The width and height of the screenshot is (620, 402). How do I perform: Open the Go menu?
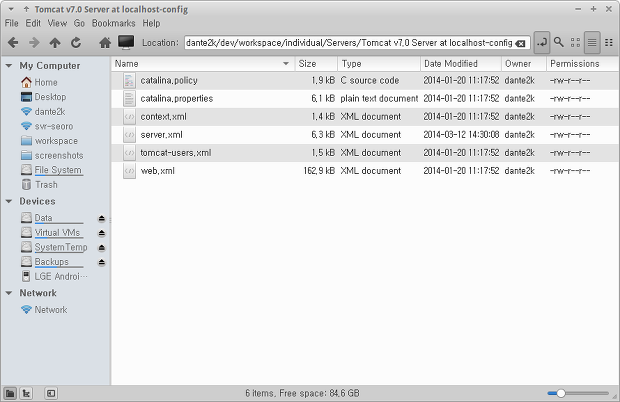[79, 23]
